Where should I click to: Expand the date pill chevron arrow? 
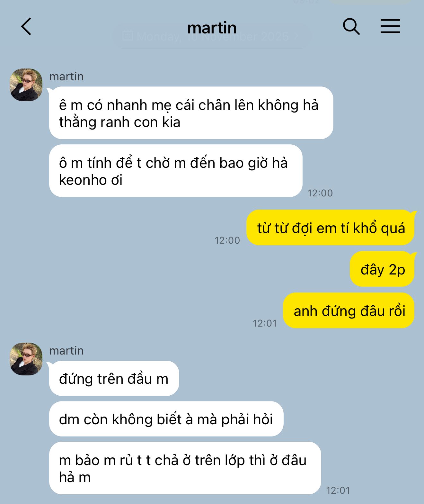[296, 37]
